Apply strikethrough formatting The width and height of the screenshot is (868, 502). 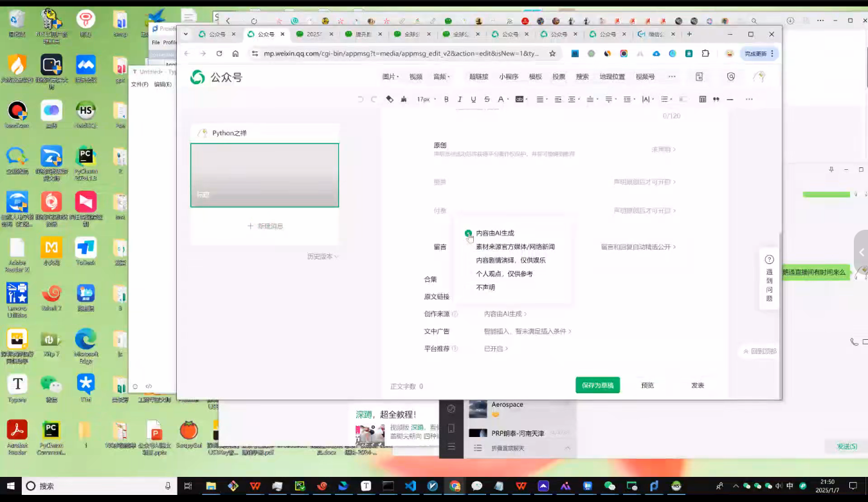(x=485, y=99)
